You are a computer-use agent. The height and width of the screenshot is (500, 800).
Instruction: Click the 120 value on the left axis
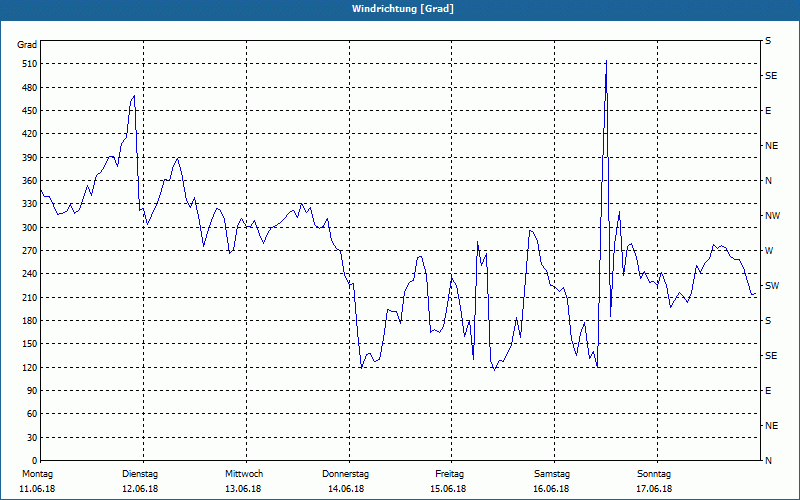pos(30,367)
